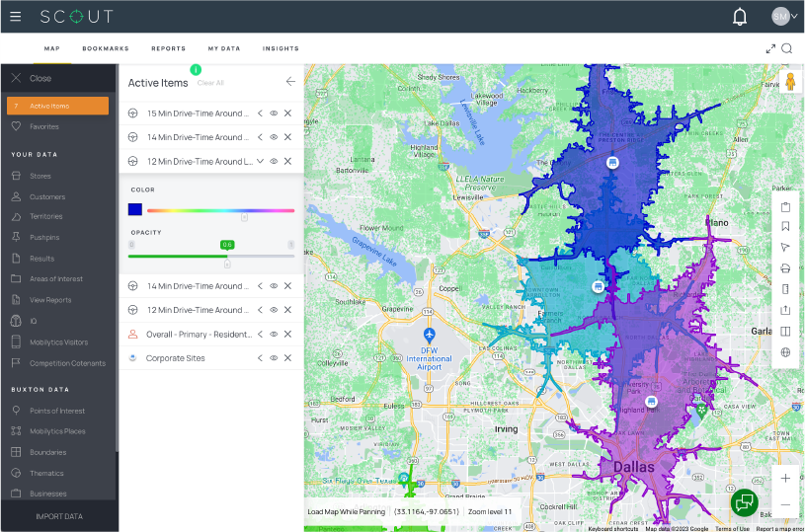Open the Insights tab

[281, 48]
